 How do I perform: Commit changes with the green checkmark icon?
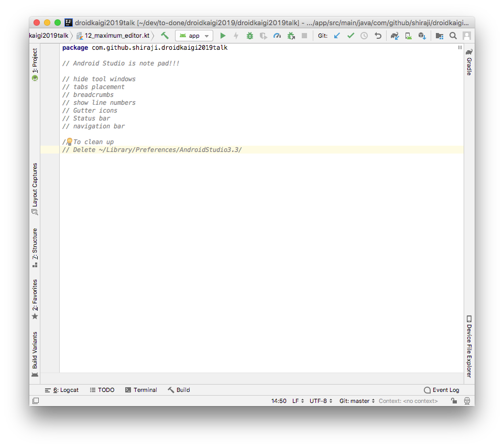click(350, 36)
